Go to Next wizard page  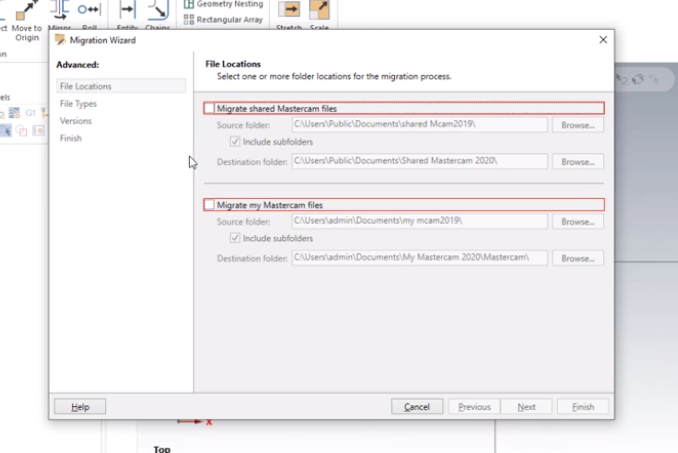tap(526, 406)
